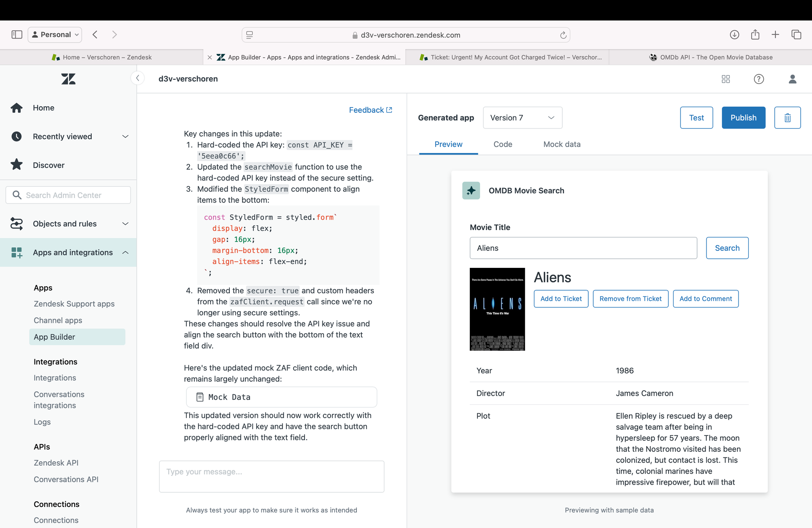
Task: Click the Zendesk logo in sidebar
Action: pyautogui.click(x=69, y=79)
